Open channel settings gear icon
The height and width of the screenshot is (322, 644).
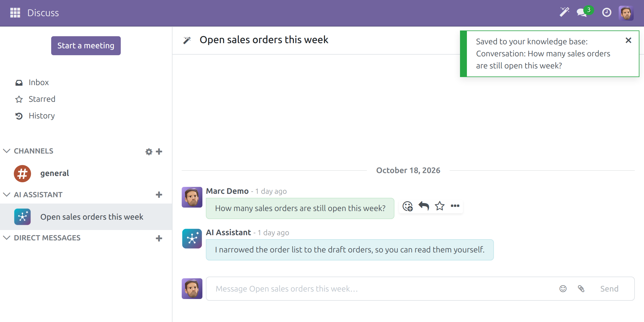(x=149, y=152)
